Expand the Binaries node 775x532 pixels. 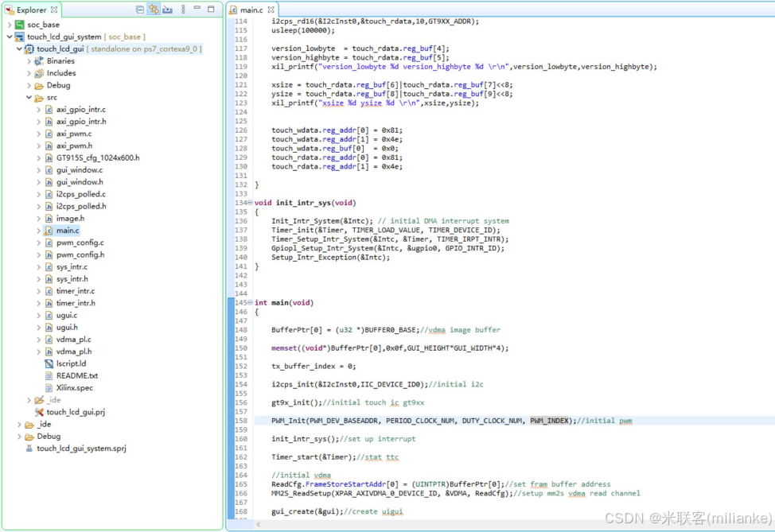pos(29,60)
